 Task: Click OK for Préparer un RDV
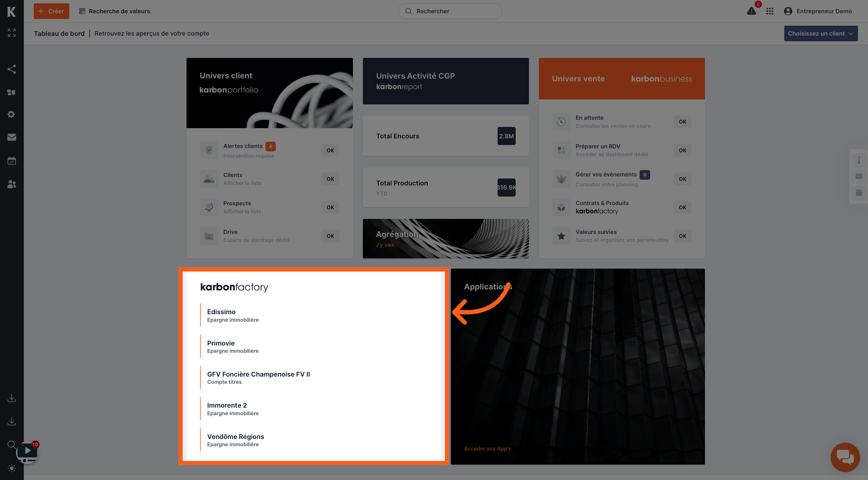(x=682, y=150)
